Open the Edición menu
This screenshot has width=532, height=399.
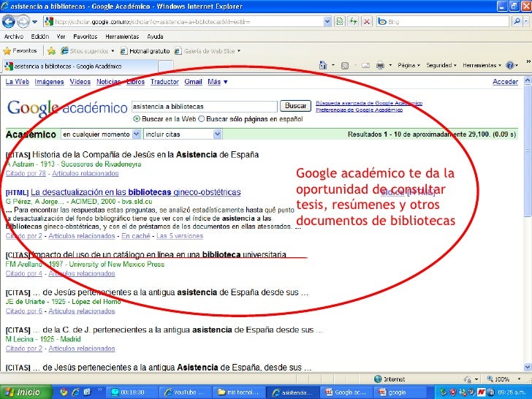[40, 37]
